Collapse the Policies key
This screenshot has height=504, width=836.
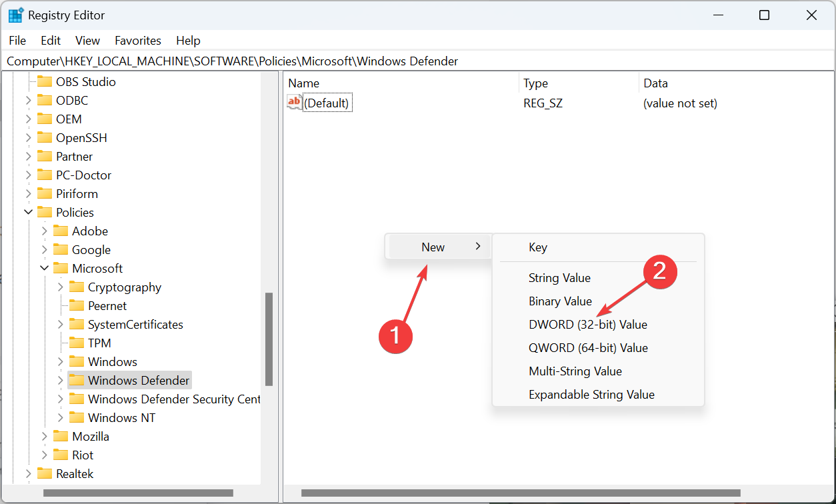pyautogui.click(x=29, y=213)
